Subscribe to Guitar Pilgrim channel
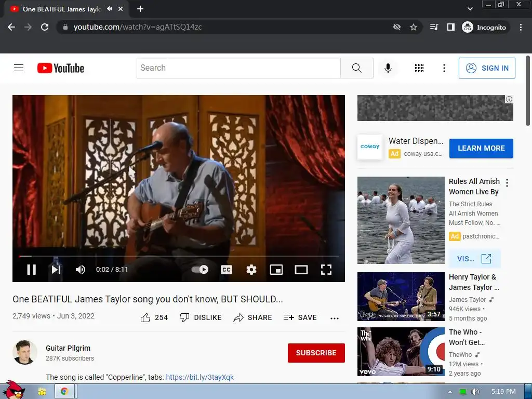This screenshot has height=399, width=532. [316, 353]
